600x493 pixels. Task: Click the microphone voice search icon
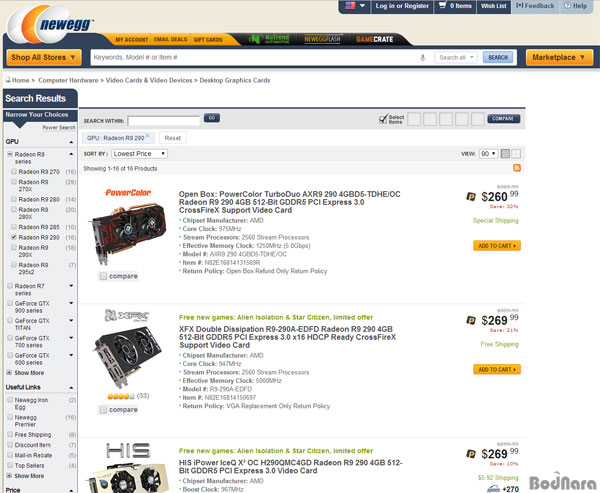422,57
